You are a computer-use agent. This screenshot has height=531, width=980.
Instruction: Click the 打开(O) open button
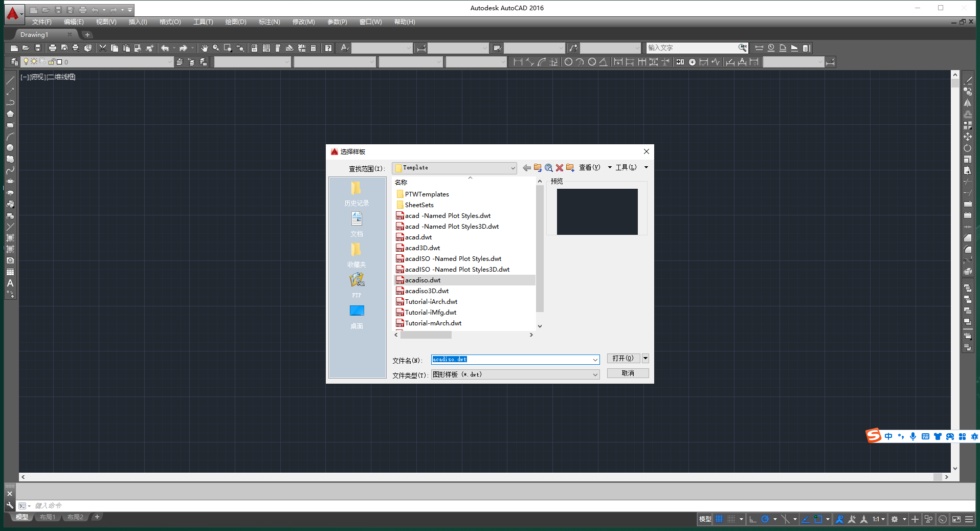[623, 358]
